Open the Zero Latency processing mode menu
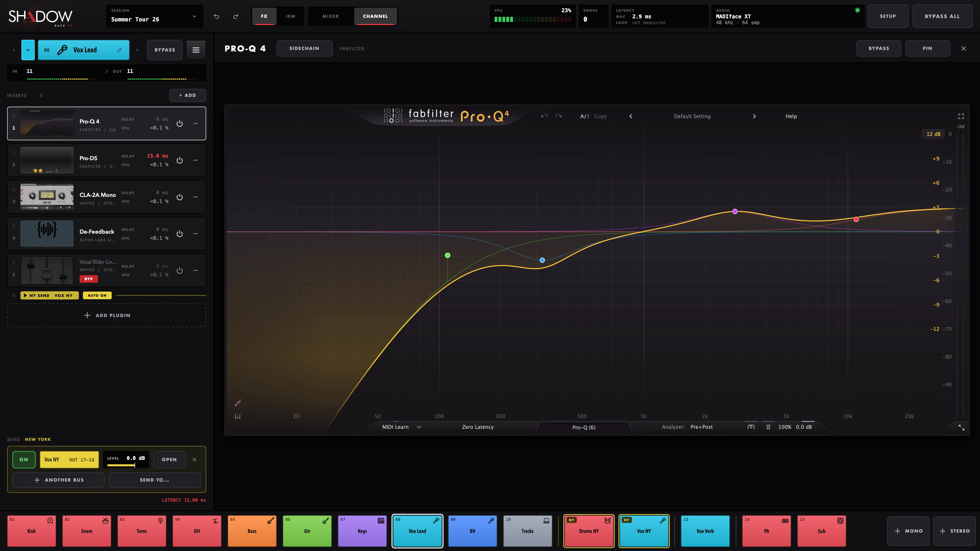Viewport: 980px width, 551px height. tap(478, 427)
